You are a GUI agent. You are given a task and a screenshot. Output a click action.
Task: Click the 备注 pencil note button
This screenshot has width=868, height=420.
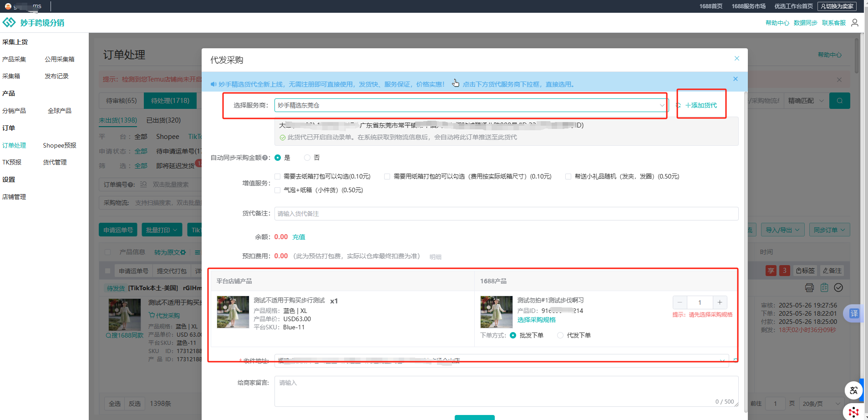pyautogui.click(x=832, y=271)
